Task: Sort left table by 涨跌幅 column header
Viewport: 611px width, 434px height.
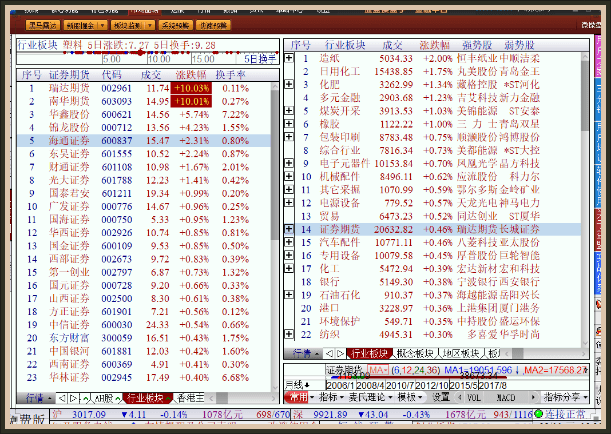Action: pyautogui.click(x=191, y=74)
